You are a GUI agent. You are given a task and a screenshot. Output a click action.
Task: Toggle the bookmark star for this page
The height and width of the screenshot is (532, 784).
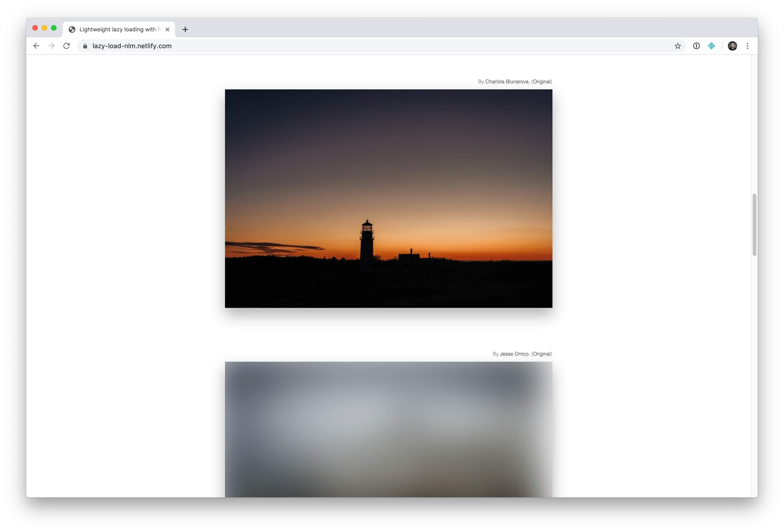[677, 46]
